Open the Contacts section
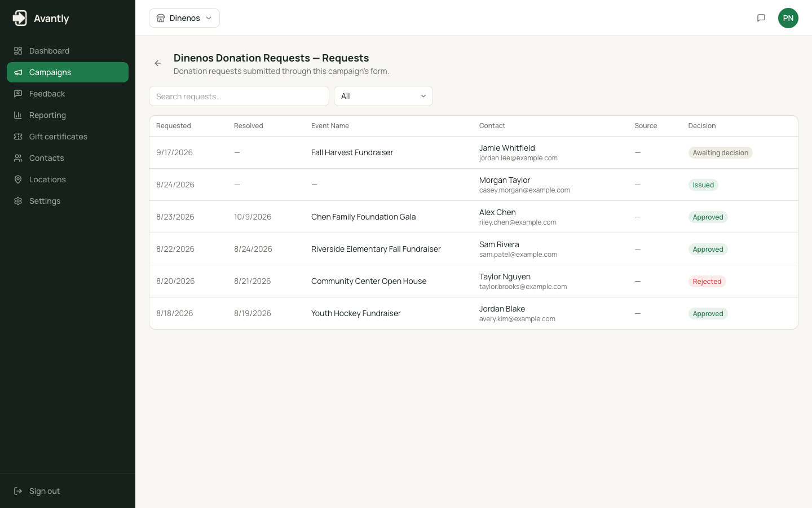The image size is (812, 508). click(68, 158)
